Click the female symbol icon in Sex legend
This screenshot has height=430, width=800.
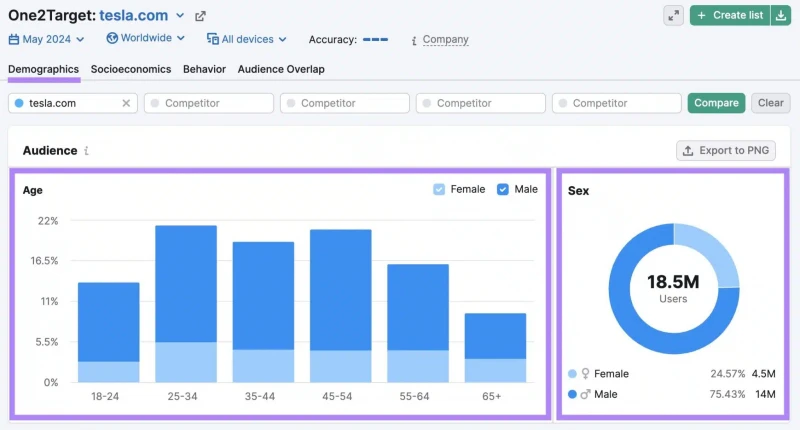(585, 374)
